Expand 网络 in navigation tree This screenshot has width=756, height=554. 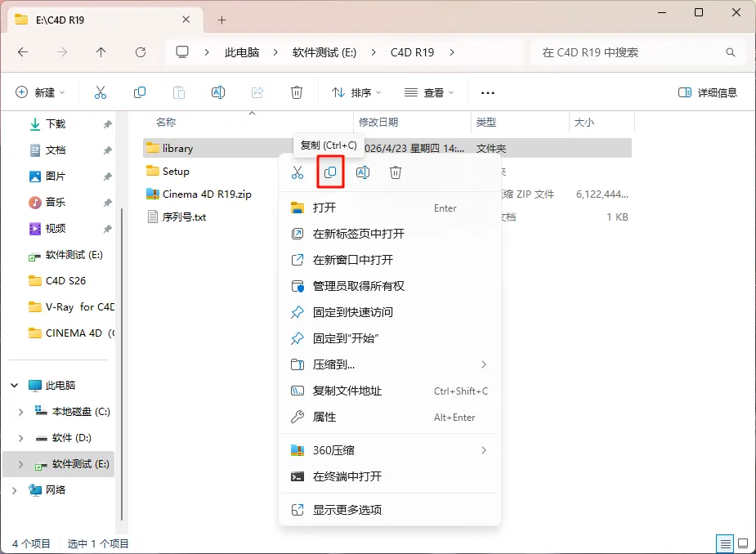pos(15,490)
